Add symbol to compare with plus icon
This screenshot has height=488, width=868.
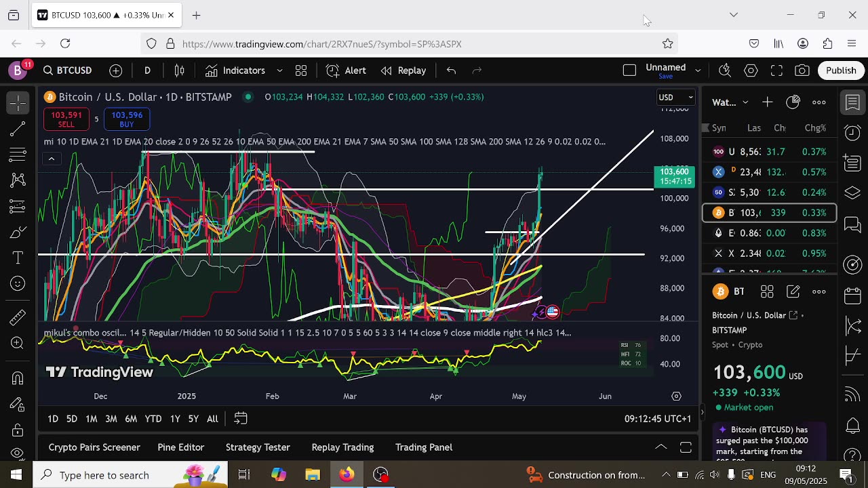pos(116,70)
